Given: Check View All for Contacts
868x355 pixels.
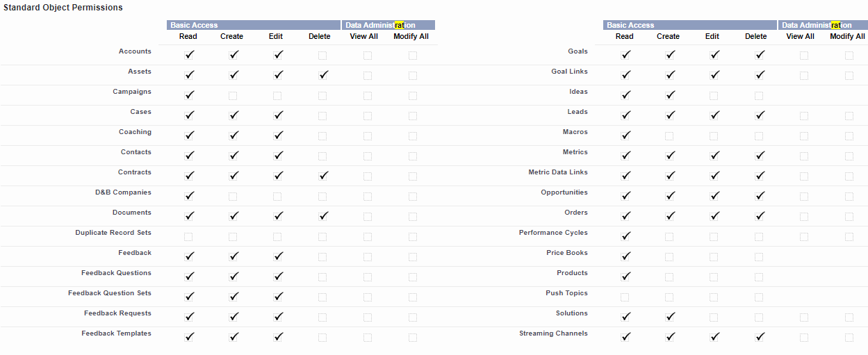Looking at the screenshot, I should tap(367, 156).
